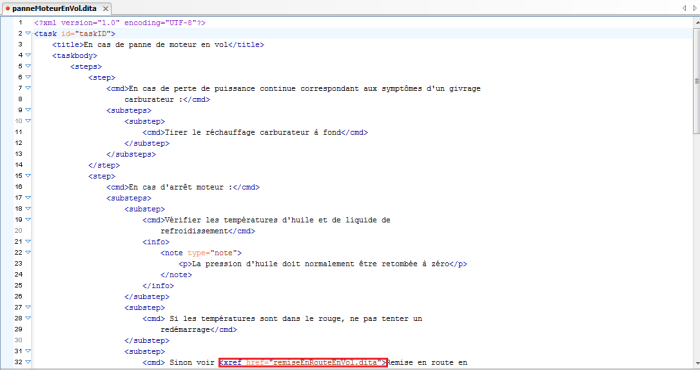Show next editor tabs with right arrow

click(695, 8)
